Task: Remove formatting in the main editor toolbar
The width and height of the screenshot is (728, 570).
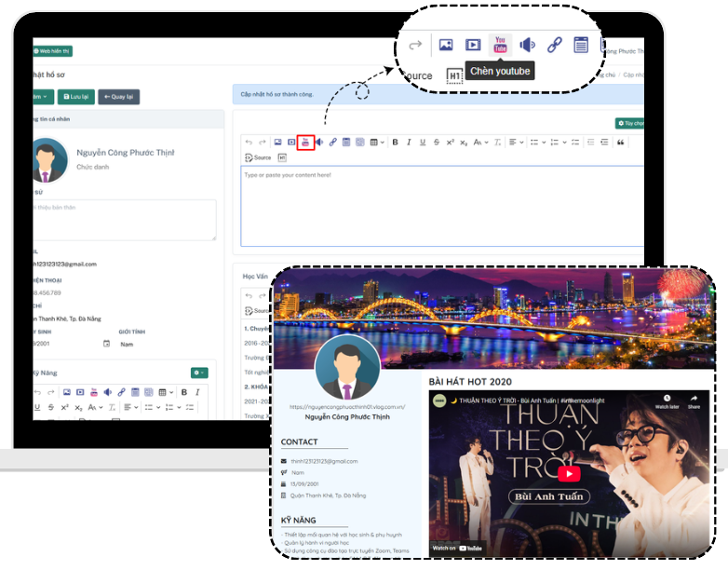Action: click(498, 142)
